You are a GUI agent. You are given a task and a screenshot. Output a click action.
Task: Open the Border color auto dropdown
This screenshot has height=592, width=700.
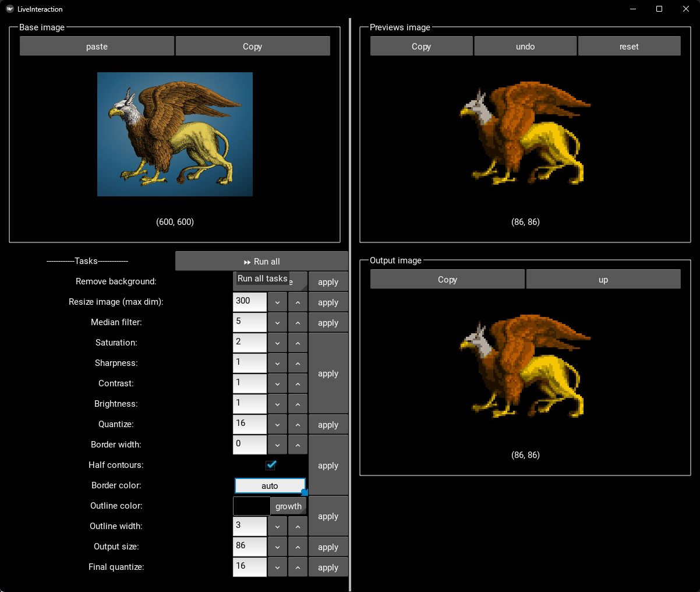[x=270, y=486]
